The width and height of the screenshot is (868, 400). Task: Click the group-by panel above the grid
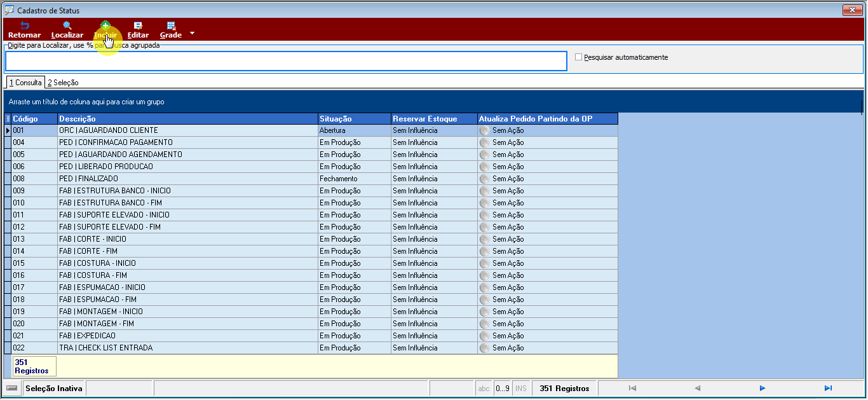(432, 102)
